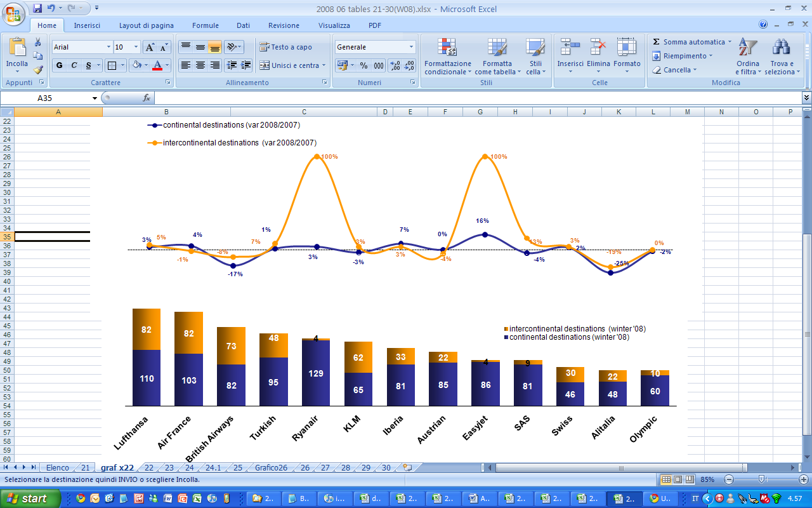Open Excel help question mark

(763, 25)
